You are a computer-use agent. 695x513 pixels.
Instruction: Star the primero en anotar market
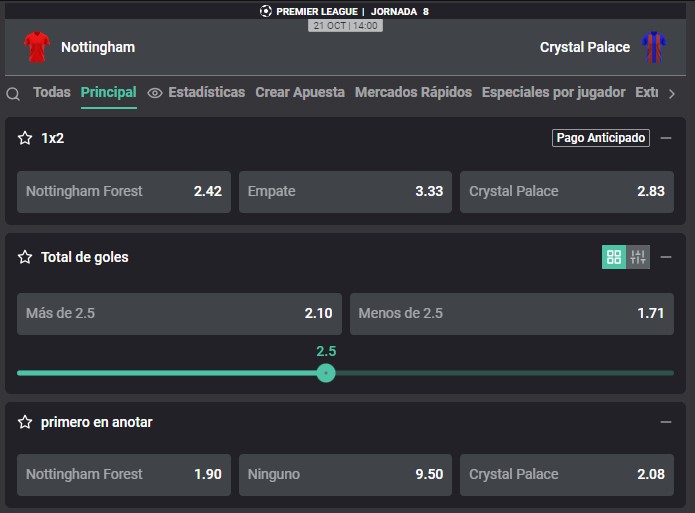point(25,422)
